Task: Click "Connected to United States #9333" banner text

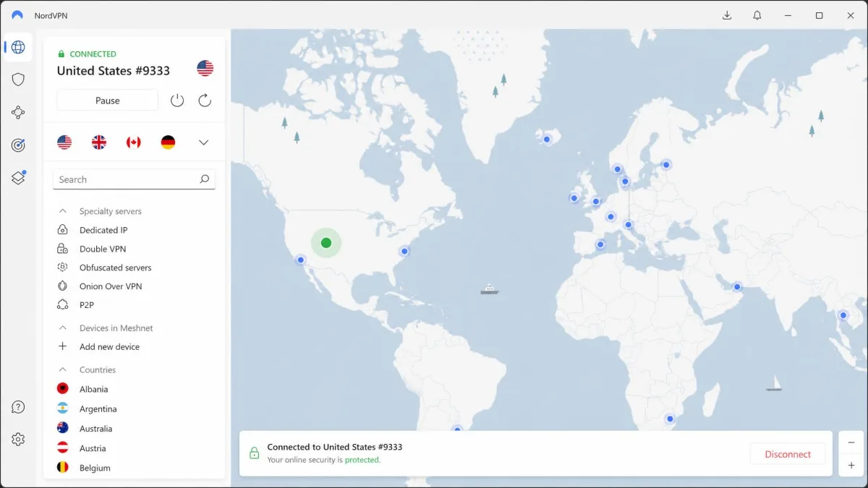Action: pyautogui.click(x=335, y=447)
